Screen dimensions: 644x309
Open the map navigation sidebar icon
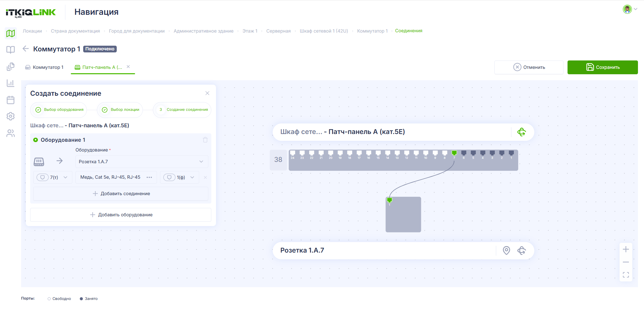coord(11,33)
